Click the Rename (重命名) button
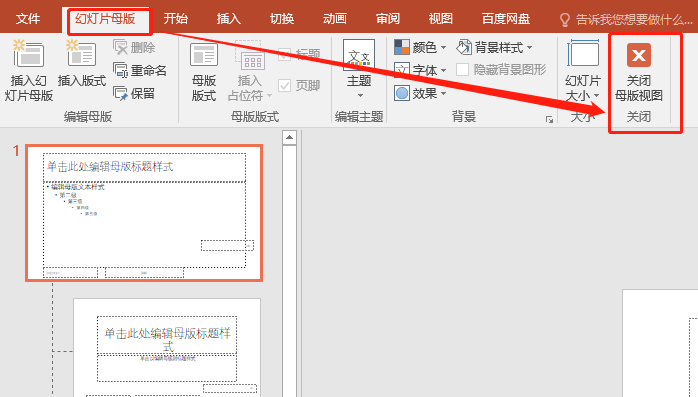 click(140, 70)
